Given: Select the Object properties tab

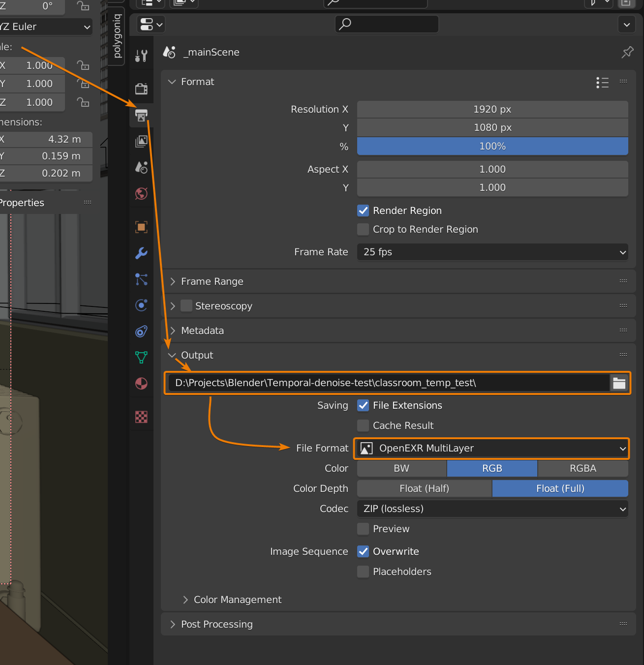Looking at the screenshot, I should [x=141, y=227].
